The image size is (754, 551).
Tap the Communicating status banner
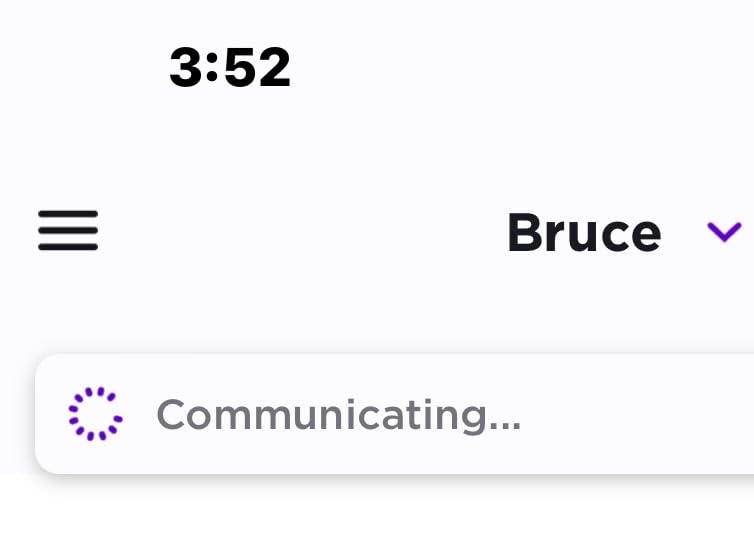click(400, 414)
